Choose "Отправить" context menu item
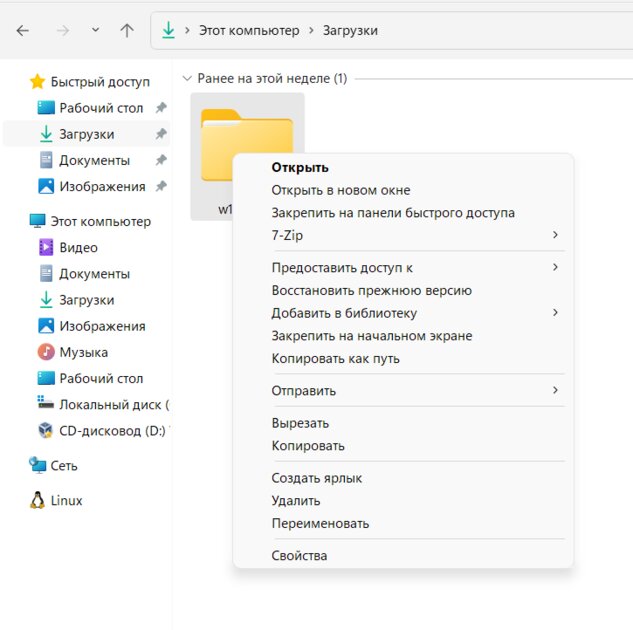The height and width of the screenshot is (630, 633). pyautogui.click(x=304, y=391)
